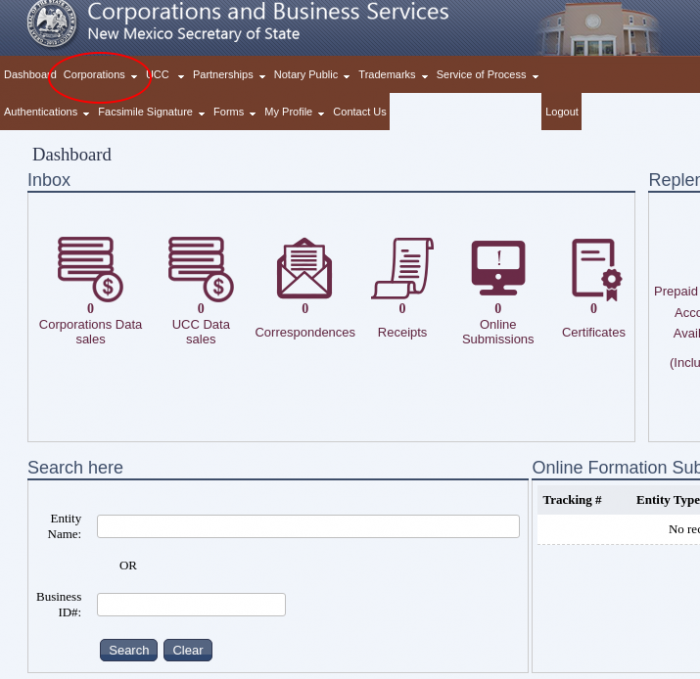The height and width of the screenshot is (679, 700).
Task: Click the Tracking # column header
Action: point(572,500)
